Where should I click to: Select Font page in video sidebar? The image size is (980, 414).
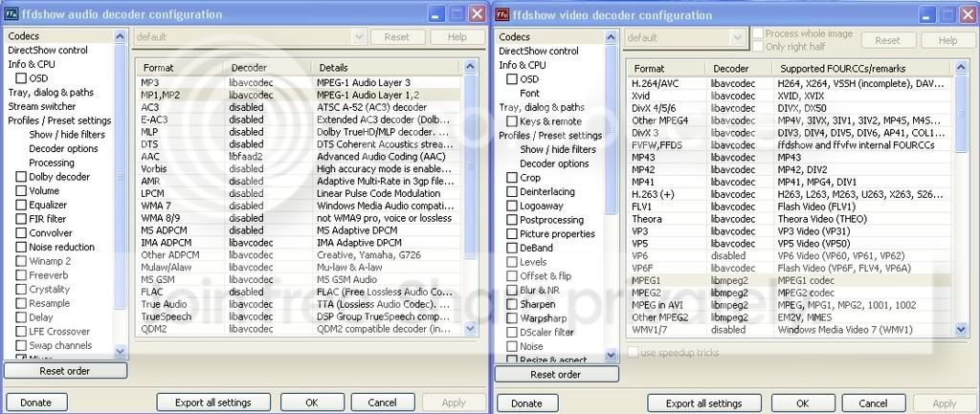(x=529, y=93)
